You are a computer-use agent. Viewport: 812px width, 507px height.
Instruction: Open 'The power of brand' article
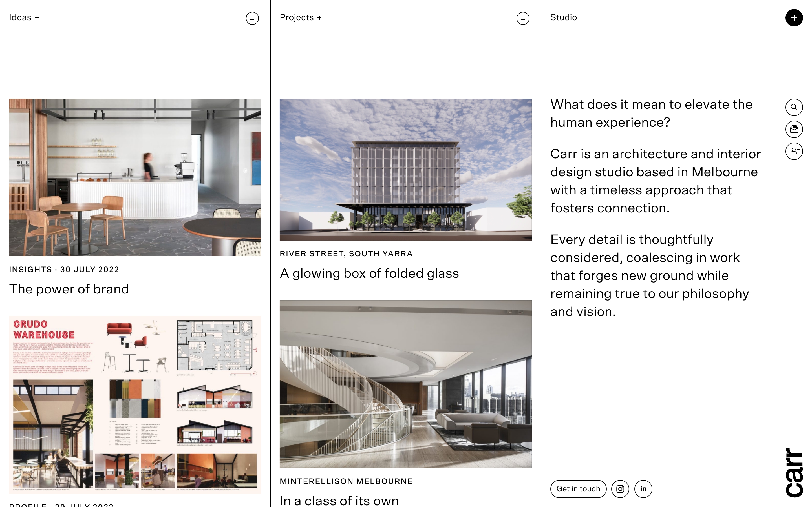[69, 289]
